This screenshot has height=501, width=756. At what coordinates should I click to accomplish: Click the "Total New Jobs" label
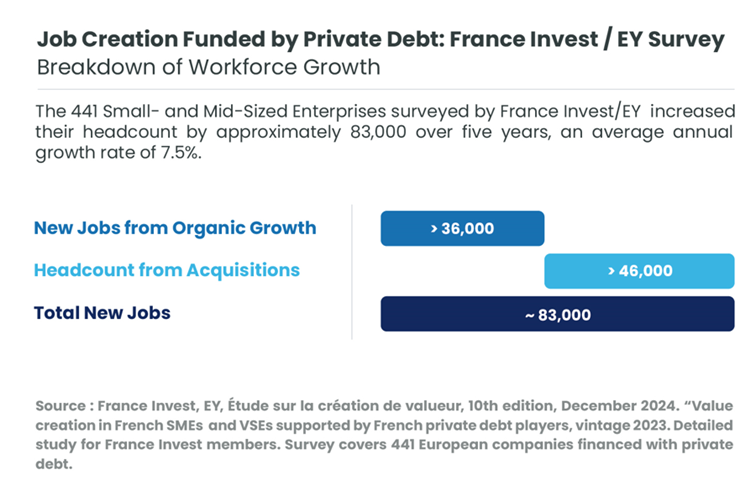click(102, 313)
